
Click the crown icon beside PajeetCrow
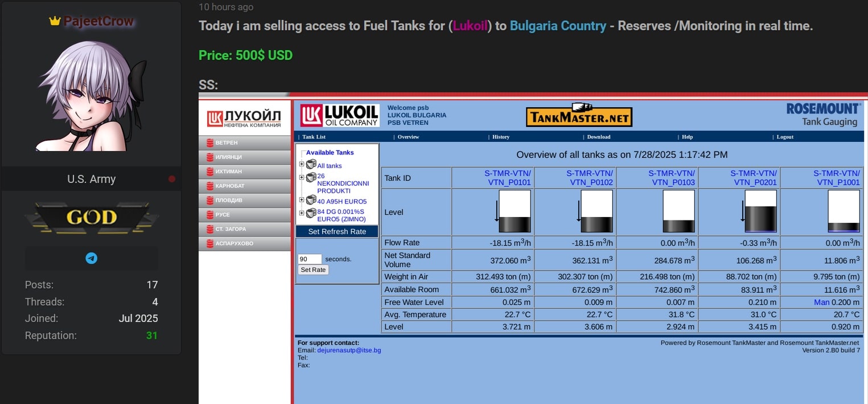pos(55,21)
